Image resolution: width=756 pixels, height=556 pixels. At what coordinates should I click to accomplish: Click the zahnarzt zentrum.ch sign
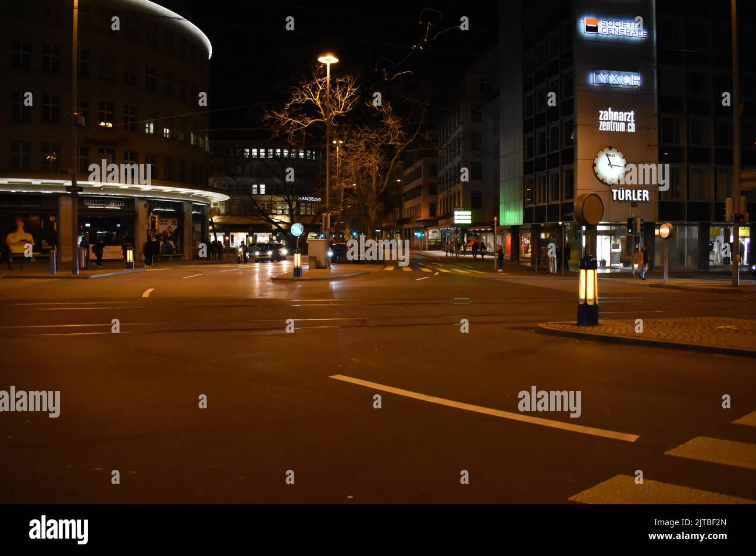tap(616, 120)
